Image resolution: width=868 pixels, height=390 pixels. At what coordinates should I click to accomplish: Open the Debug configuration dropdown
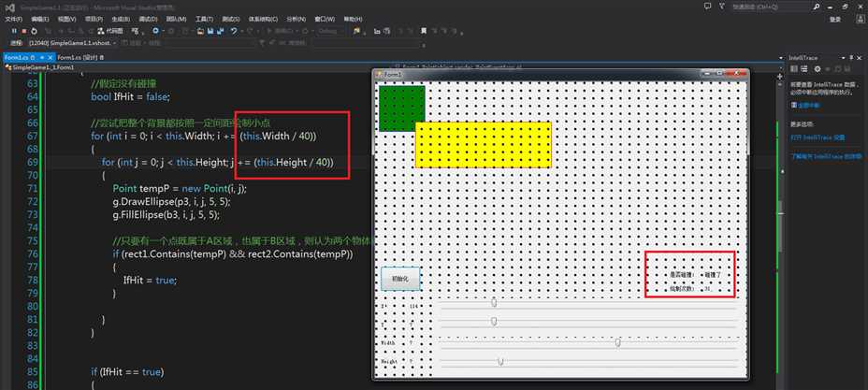331,31
